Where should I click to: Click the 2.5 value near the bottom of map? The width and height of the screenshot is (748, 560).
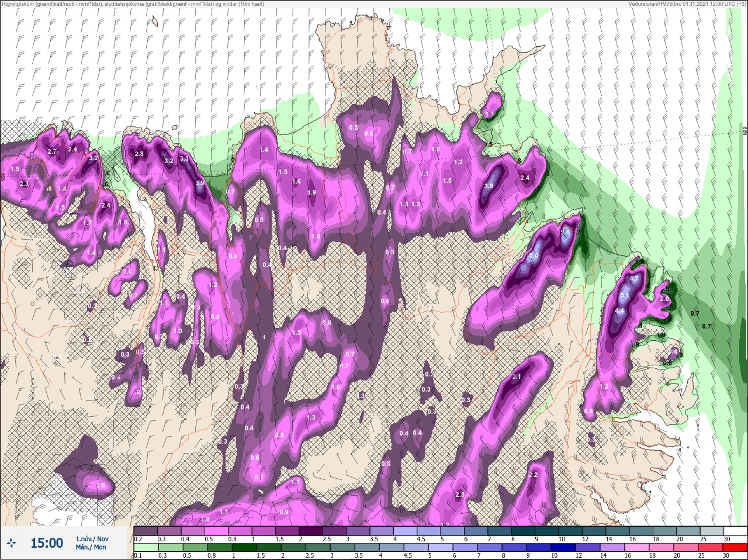(x=460, y=495)
